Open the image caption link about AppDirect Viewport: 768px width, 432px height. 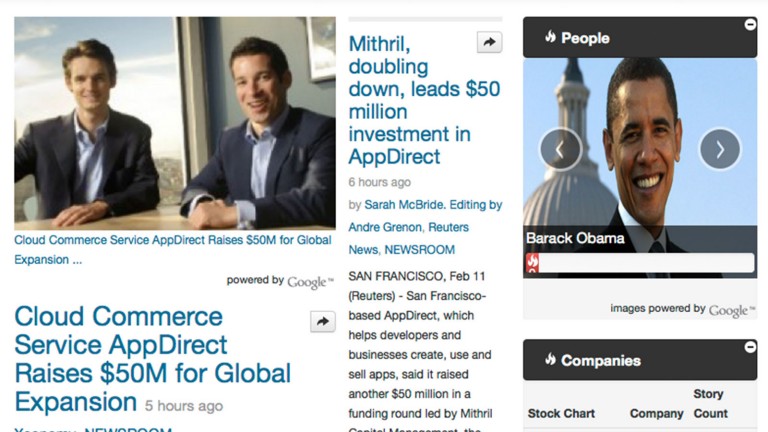click(172, 250)
